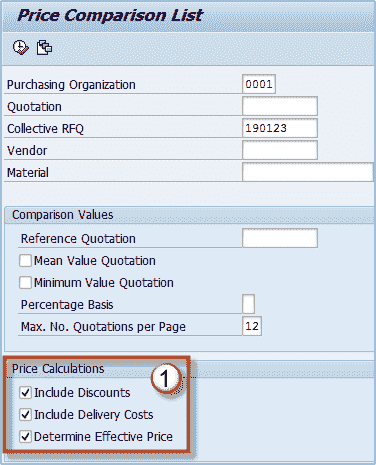376x465 pixels.
Task: Click the Purchasing Organization field
Action: coord(259,84)
